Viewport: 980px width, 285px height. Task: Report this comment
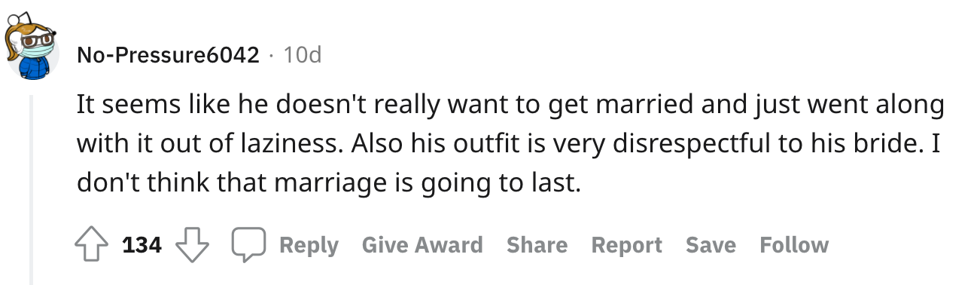click(x=626, y=245)
